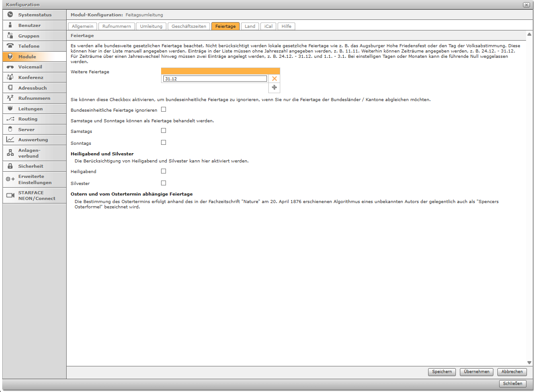Image resolution: width=534 pixels, height=392 pixels.
Task: Open Voicemail using its cassette icon
Action: click(10, 67)
